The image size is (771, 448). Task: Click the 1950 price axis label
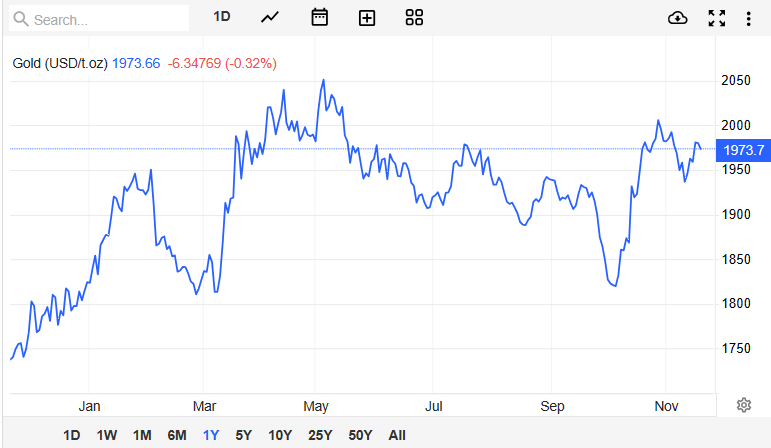pyautogui.click(x=736, y=170)
